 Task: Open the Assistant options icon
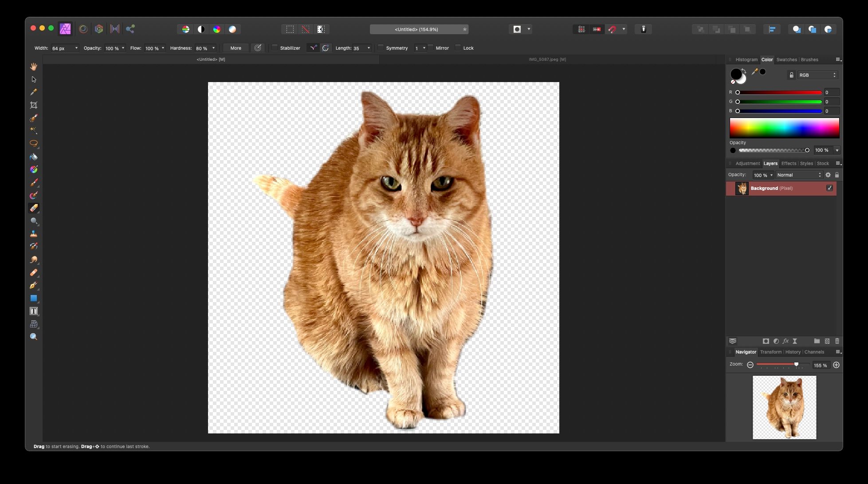[x=644, y=29]
